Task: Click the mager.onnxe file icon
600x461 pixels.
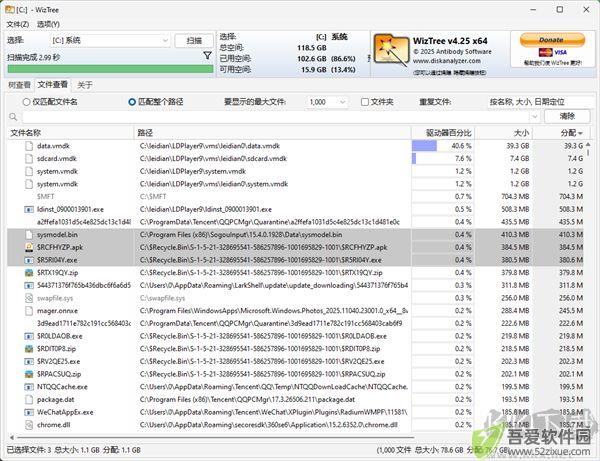Action: pyautogui.click(x=29, y=311)
